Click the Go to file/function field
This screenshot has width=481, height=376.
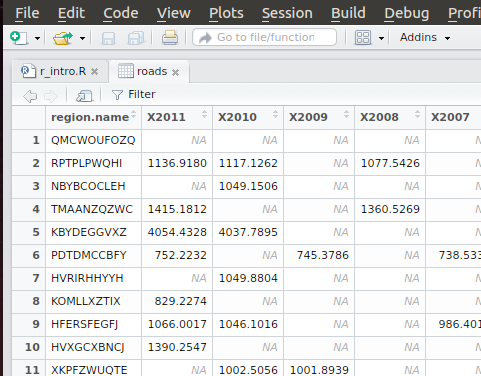(264, 37)
